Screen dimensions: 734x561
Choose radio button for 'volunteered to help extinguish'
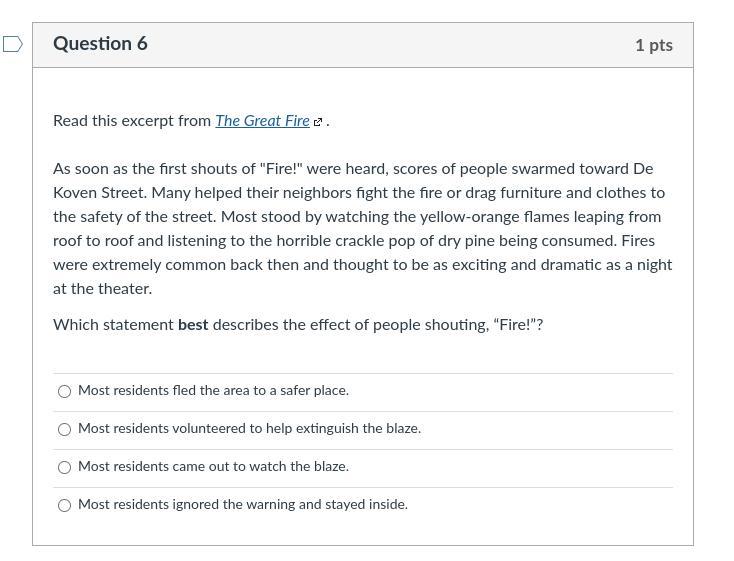(65, 430)
